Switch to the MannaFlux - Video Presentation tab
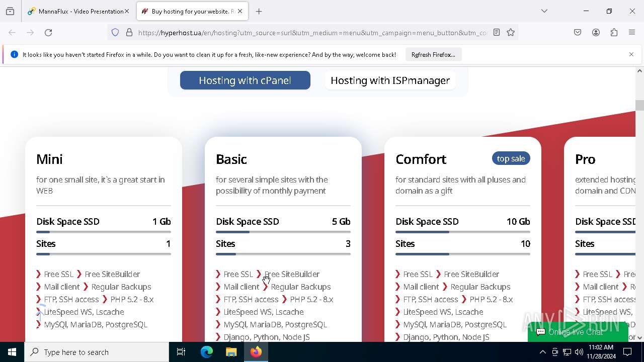644x362 pixels. (x=78, y=11)
